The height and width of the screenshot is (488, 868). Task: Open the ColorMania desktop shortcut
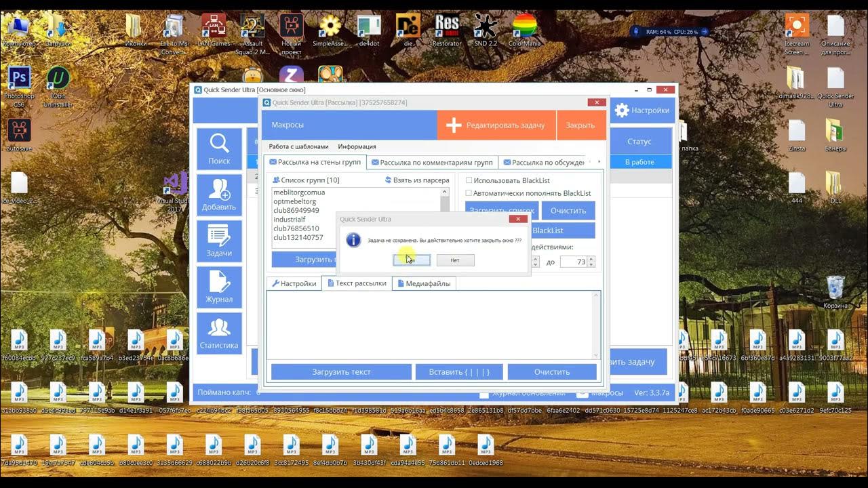click(x=524, y=30)
